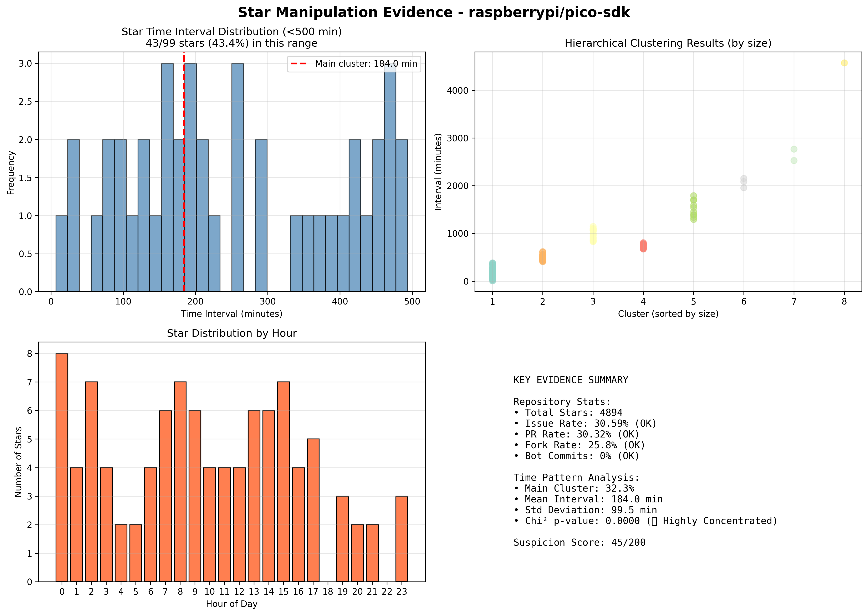
Task: Click the '4000' tick label on the clustering chart
Action: click(458, 91)
